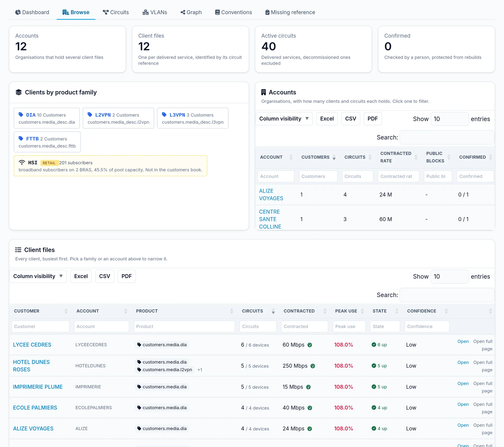
Task: Sort Client files by Circuits column
Action: point(258,311)
